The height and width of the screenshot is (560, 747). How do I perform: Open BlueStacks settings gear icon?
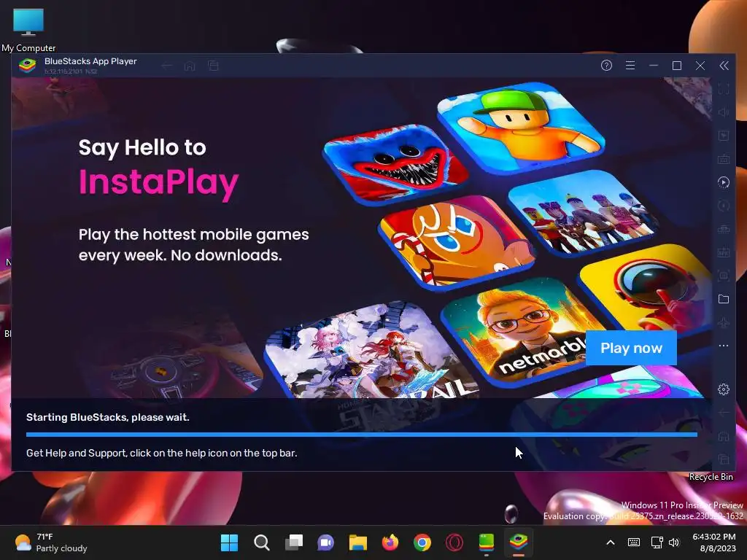(723, 389)
